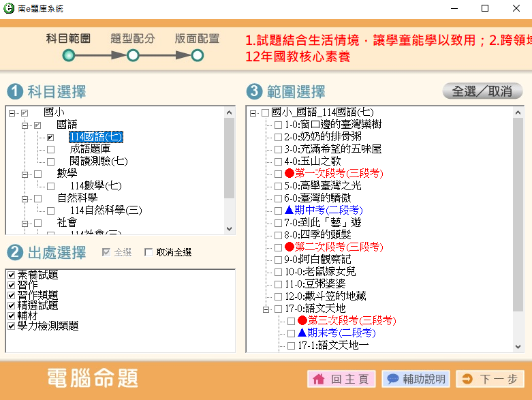Collapse the 國語 subject tree node

pyautogui.click(x=26, y=125)
